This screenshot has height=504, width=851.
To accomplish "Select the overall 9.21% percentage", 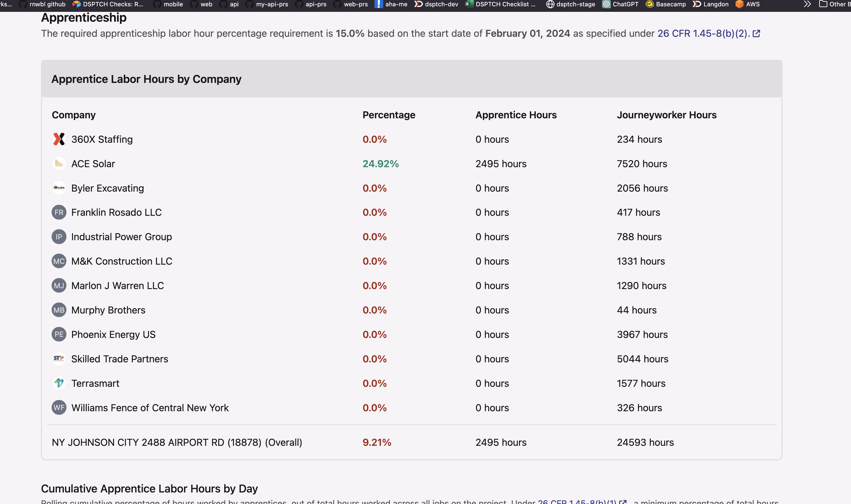I will click(377, 443).
